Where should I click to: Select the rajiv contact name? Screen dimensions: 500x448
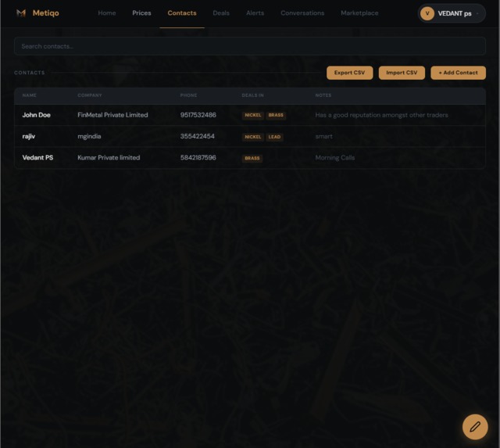(x=29, y=136)
